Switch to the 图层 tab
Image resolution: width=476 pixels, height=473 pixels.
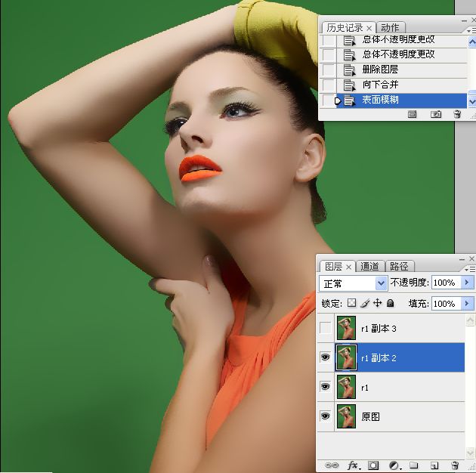click(x=333, y=267)
